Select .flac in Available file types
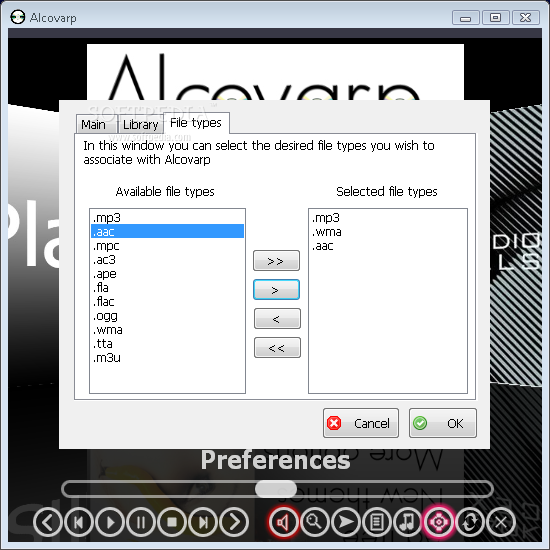Image resolution: width=550 pixels, height=550 pixels. click(x=167, y=302)
